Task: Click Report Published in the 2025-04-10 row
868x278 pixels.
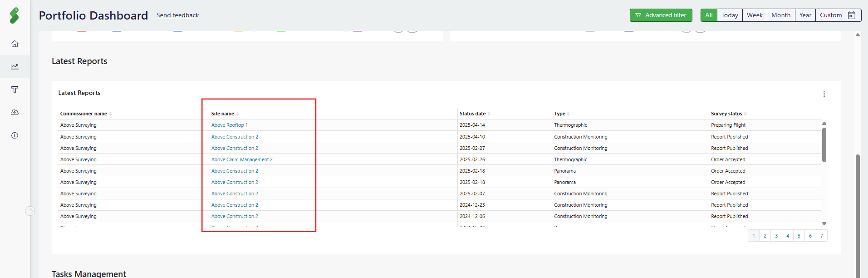Action: (x=730, y=137)
